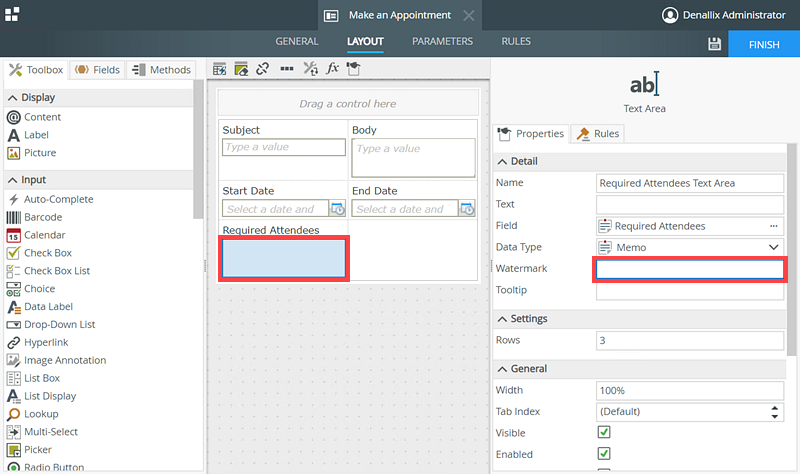Collapse the Settings properties section
This screenshot has height=474, width=800.
click(502, 319)
